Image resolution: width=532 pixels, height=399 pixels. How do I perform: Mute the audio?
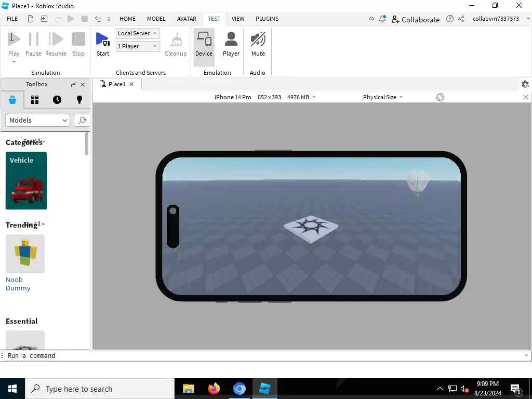click(x=258, y=44)
